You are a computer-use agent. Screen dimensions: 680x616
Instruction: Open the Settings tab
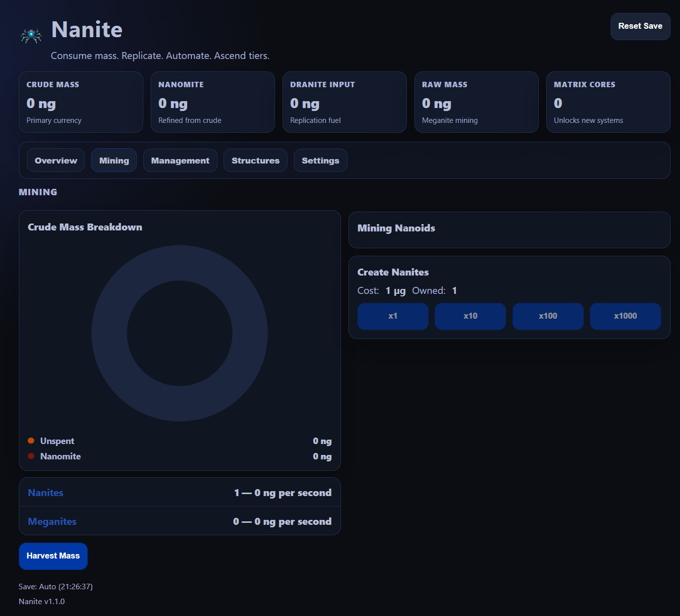321,161
